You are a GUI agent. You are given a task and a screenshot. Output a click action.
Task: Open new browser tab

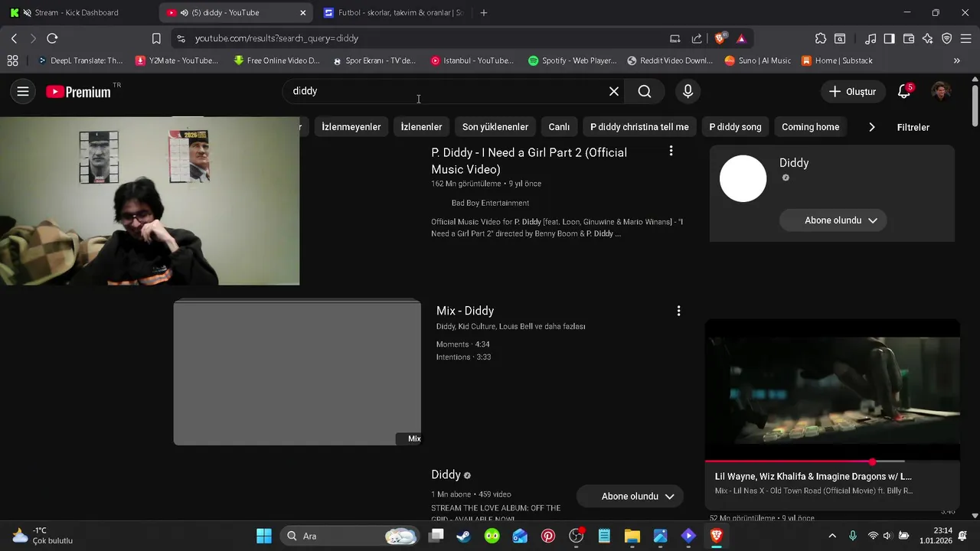483,13
